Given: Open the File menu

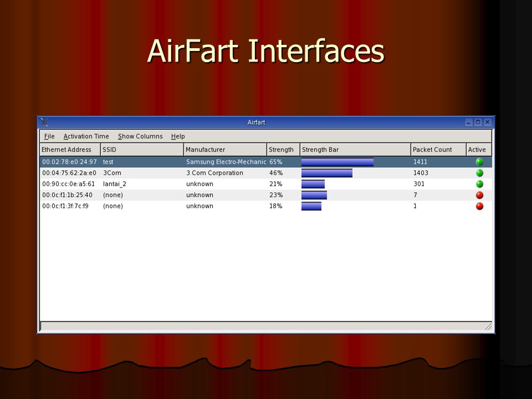Looking at the screenshot, I should pos(49,136).
